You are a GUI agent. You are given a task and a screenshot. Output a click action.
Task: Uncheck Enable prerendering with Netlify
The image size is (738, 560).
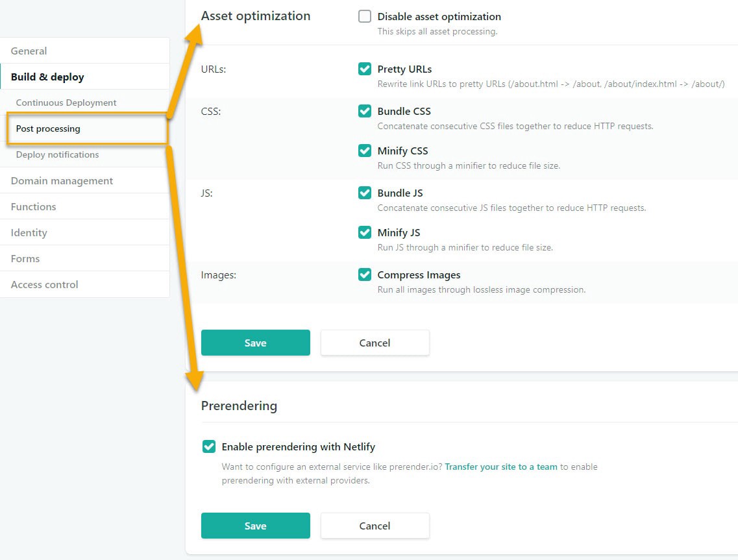tap(209, 446)
